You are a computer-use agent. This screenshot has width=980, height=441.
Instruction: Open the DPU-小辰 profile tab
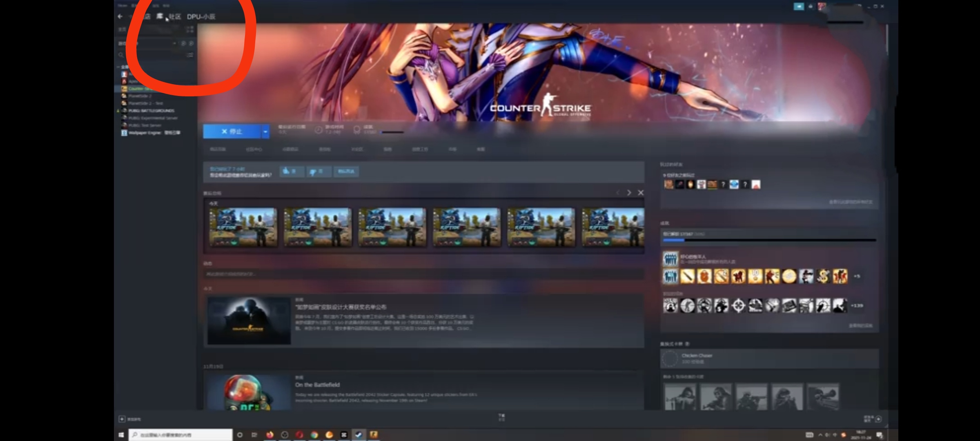(201, 16)
